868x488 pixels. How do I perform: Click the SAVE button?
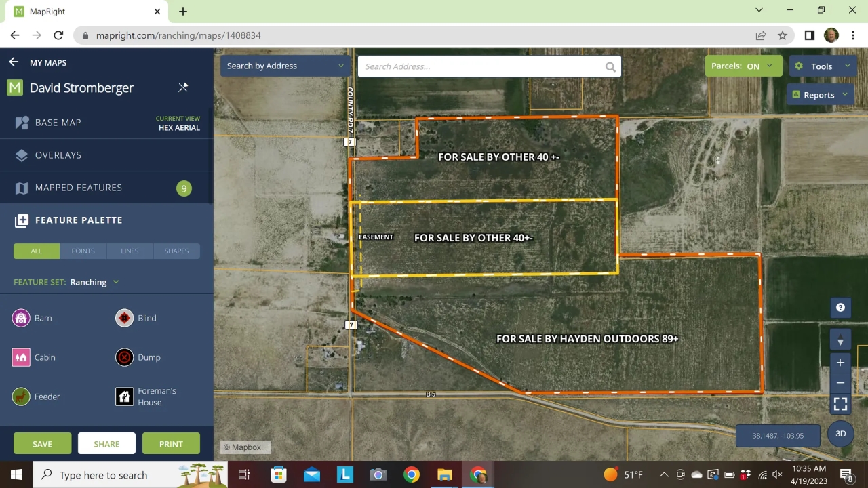pos(42,443)
